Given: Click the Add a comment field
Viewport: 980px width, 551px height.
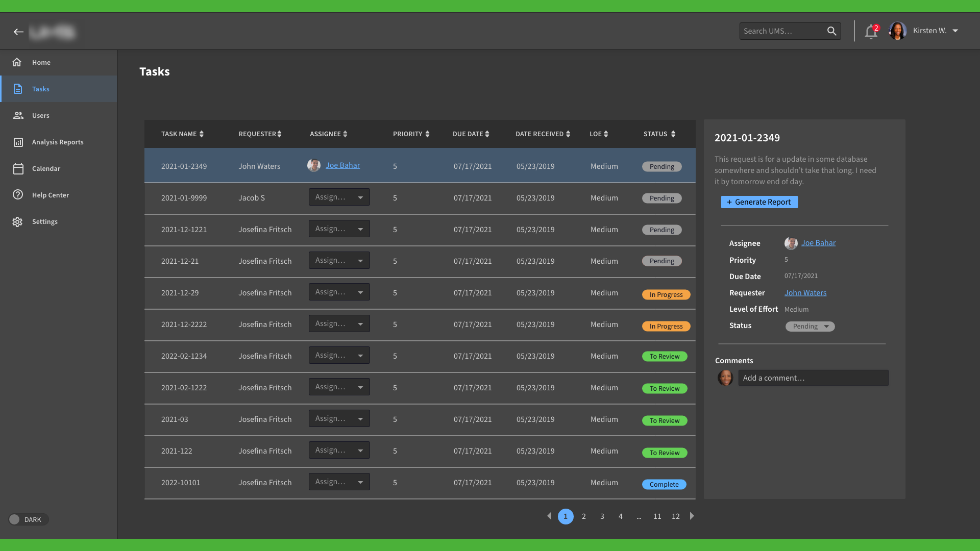Looking at the screenshot, I should (x=813, y=378).
